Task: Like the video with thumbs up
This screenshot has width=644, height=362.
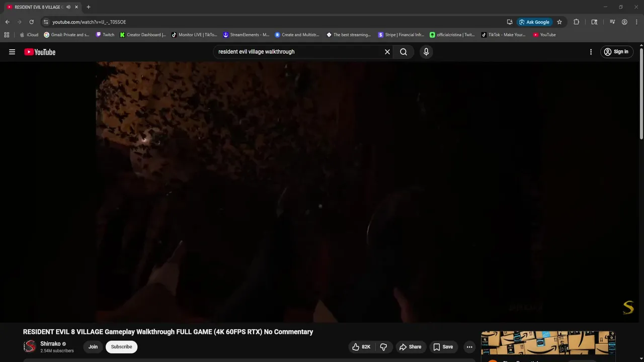Action: 361,347
